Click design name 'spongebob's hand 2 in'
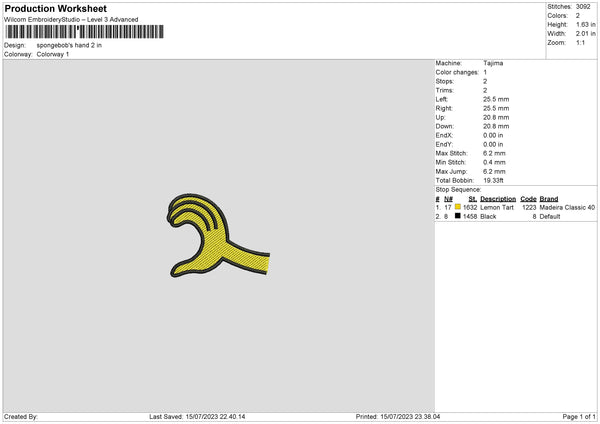 (69, 45)
